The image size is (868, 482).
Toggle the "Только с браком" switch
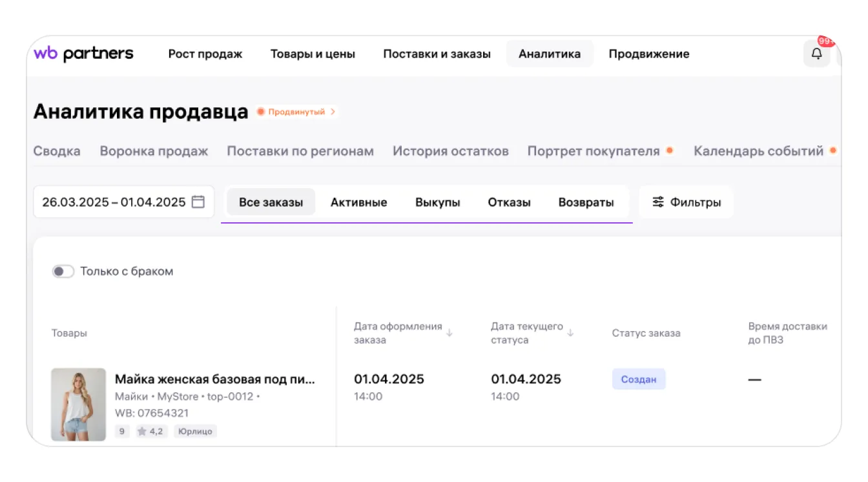click(63, 271)
